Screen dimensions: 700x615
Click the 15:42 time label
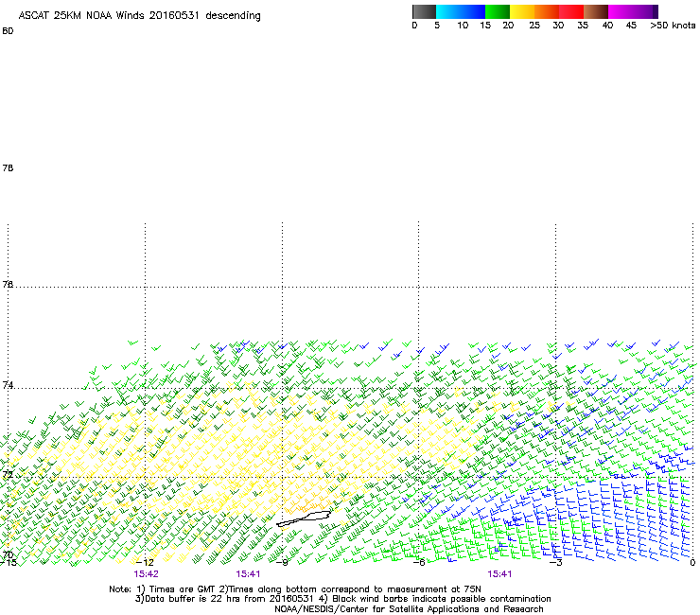146,574
